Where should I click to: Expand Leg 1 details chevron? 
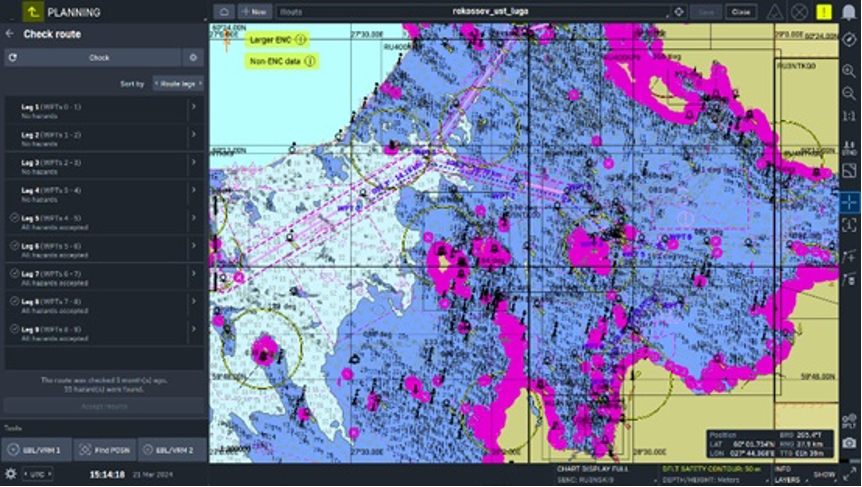tap(194, 107)
